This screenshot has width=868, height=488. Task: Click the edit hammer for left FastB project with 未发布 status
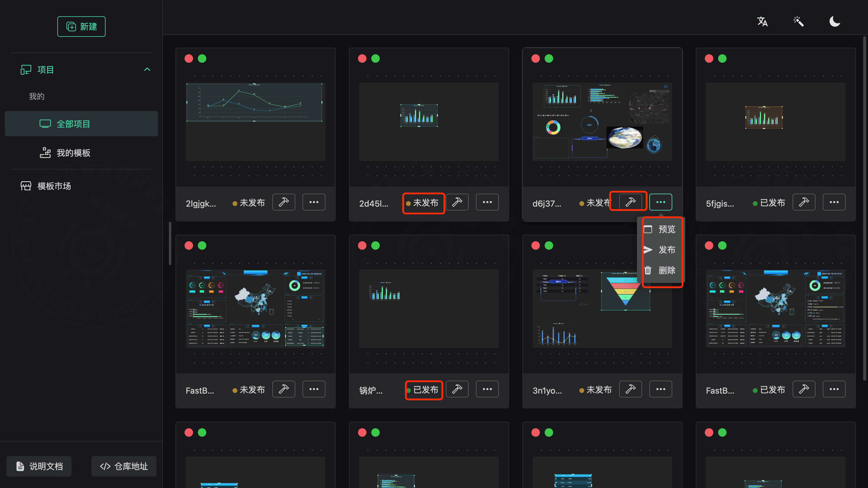tap(284, 389)
